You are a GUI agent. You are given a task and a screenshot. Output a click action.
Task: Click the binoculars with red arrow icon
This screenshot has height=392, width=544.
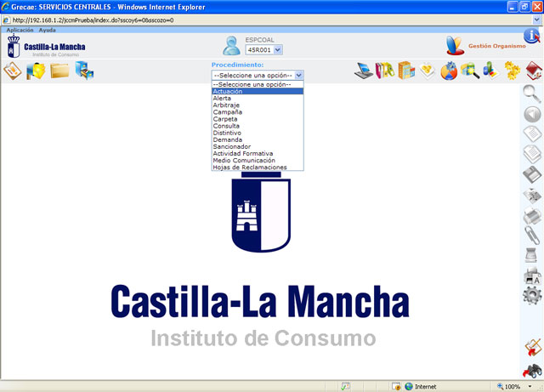tap(532, 371)
